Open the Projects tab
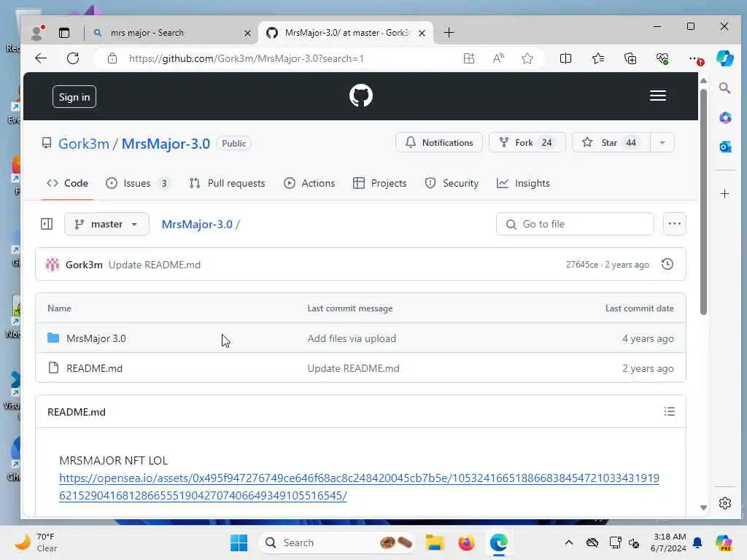Screen dimensions: 747x560 click(379, 183)
